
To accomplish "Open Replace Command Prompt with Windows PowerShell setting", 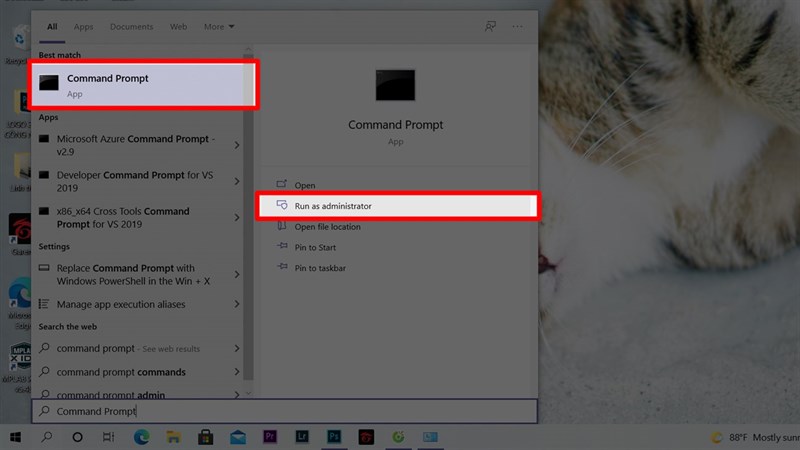I will [x=135, y=274].
